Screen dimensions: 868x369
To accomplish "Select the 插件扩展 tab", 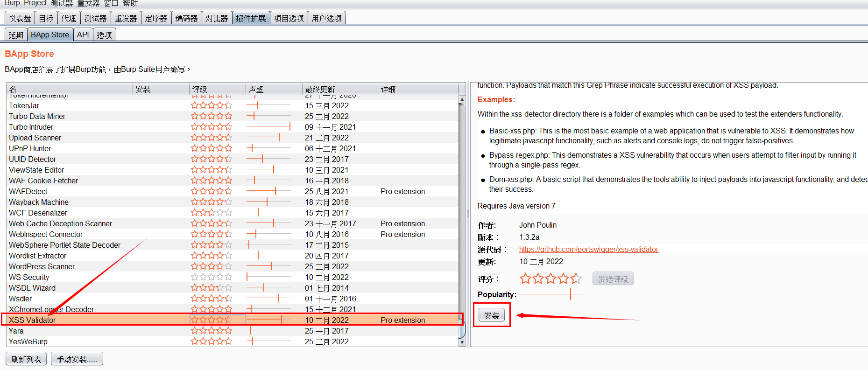I will pyautogui.click(x=251, y=18).
